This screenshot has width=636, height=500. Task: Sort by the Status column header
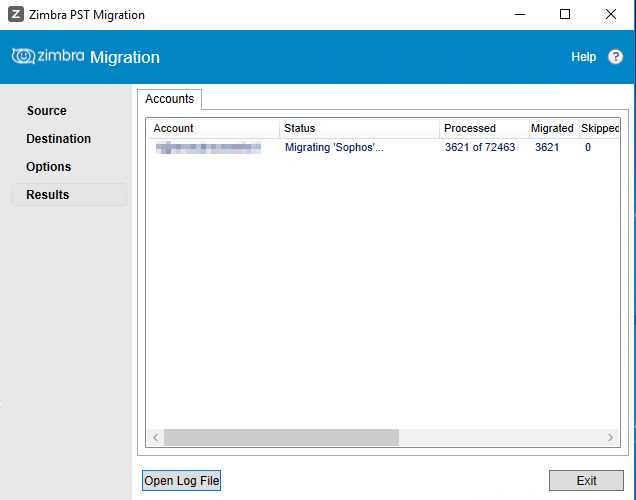(359, 128)
